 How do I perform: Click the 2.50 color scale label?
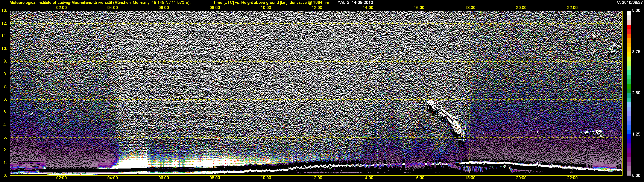pos(636,93)
